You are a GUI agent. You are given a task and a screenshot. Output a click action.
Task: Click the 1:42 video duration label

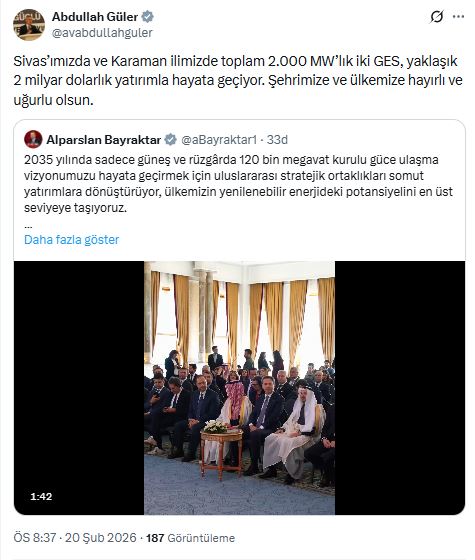point(41,496)
